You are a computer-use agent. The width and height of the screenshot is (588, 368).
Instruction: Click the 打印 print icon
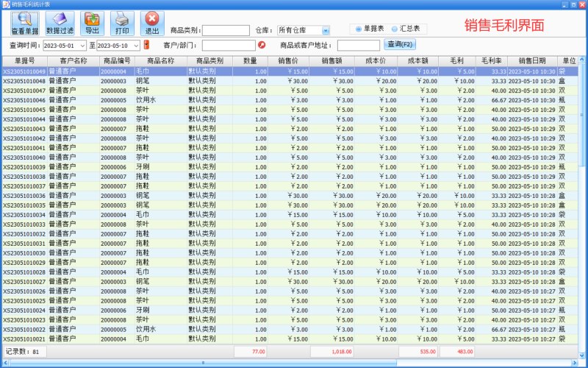122,24
